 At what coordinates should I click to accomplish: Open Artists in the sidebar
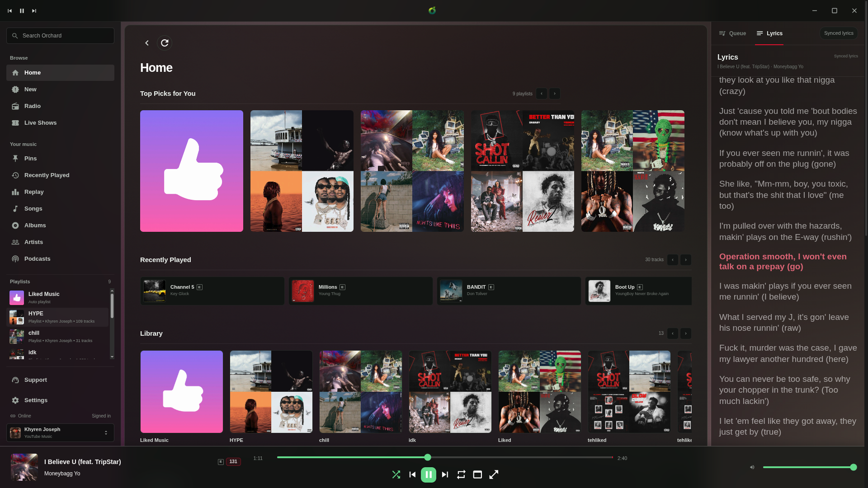tap(60, 242)
